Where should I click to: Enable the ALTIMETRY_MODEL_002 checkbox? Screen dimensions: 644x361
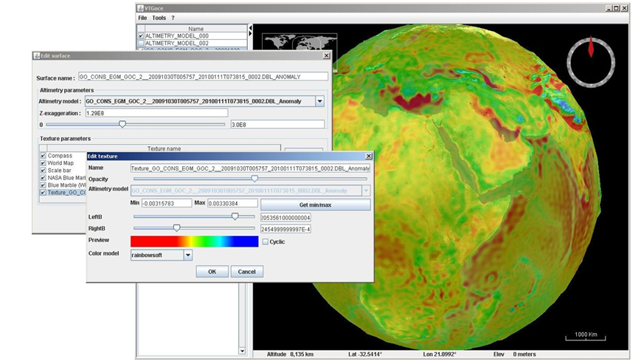pyautogui.click(x=141, y=44)
